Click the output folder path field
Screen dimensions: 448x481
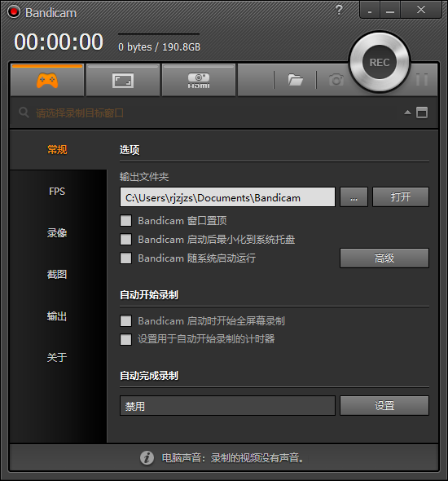[x=227, y=197]
